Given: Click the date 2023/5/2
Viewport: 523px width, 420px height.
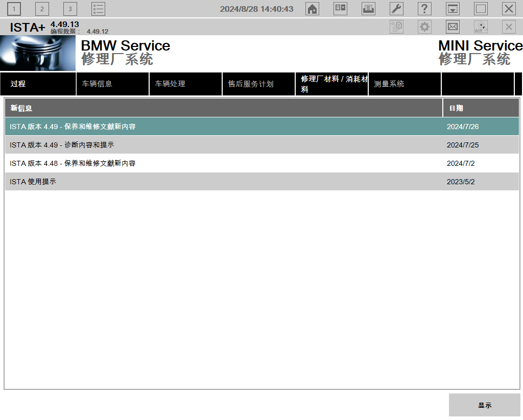Looking at the screenshot, I should pyautogui.click(x=461, y=182).
